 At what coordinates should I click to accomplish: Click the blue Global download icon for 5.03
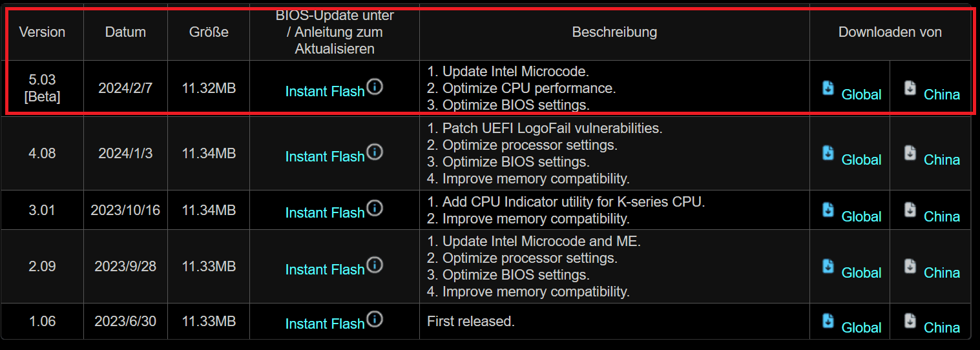(x=828, y=88)
